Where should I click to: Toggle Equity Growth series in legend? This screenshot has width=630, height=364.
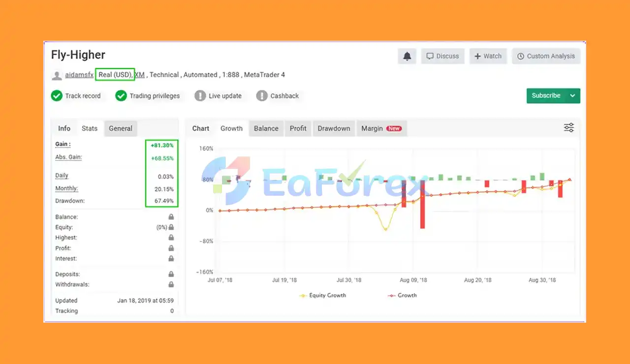pyautogui.click(x=323, y=295)
